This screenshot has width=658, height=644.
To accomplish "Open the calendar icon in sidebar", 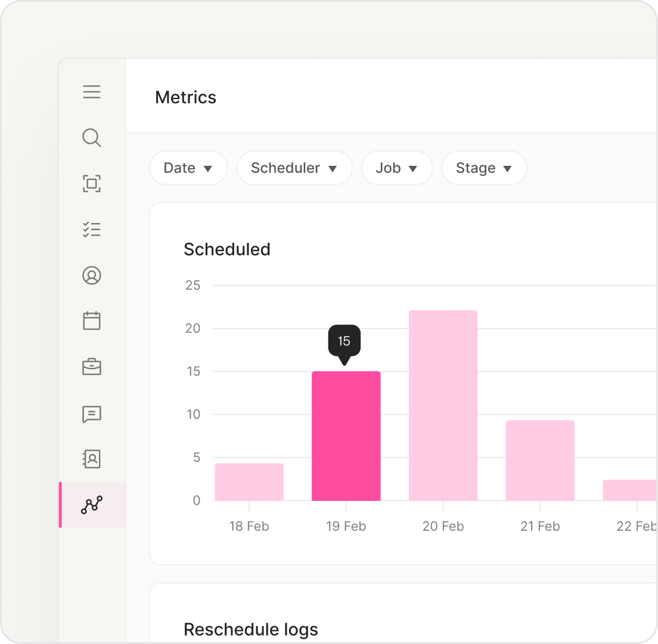I will pos(91,321).
